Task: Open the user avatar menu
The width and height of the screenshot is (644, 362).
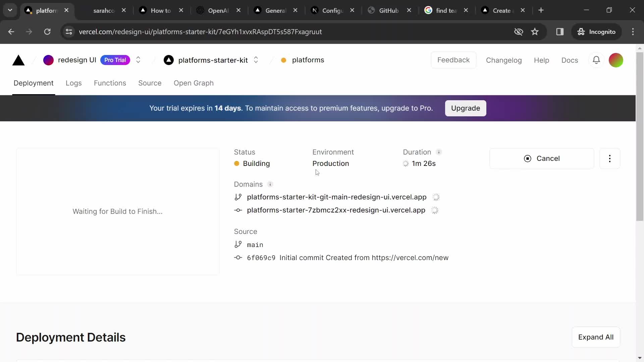Action: (616, 60)
